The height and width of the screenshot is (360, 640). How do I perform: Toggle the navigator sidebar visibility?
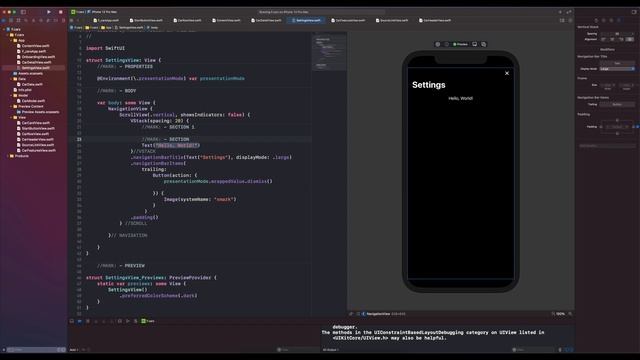(23, 12)
